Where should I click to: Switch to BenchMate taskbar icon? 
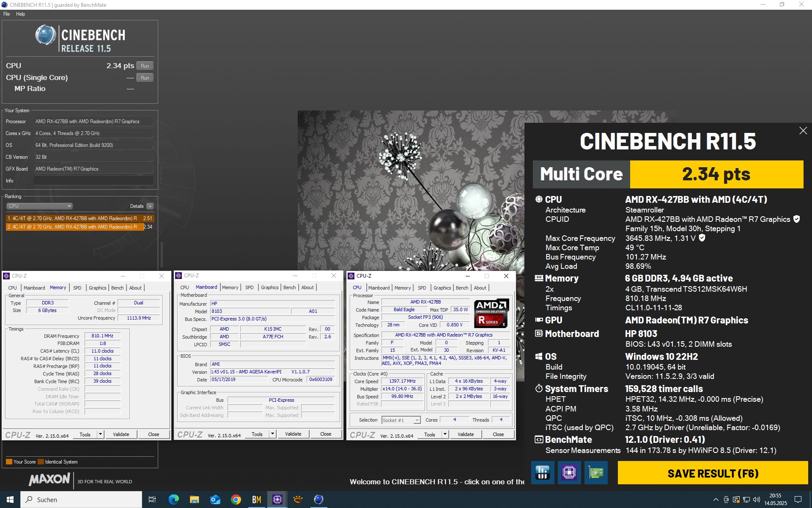[x=256, y=500]
